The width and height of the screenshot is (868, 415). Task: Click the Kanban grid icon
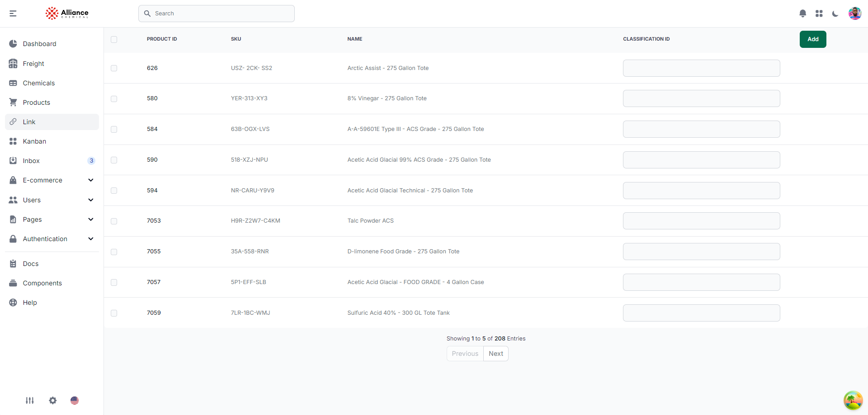tap(13, 141)
